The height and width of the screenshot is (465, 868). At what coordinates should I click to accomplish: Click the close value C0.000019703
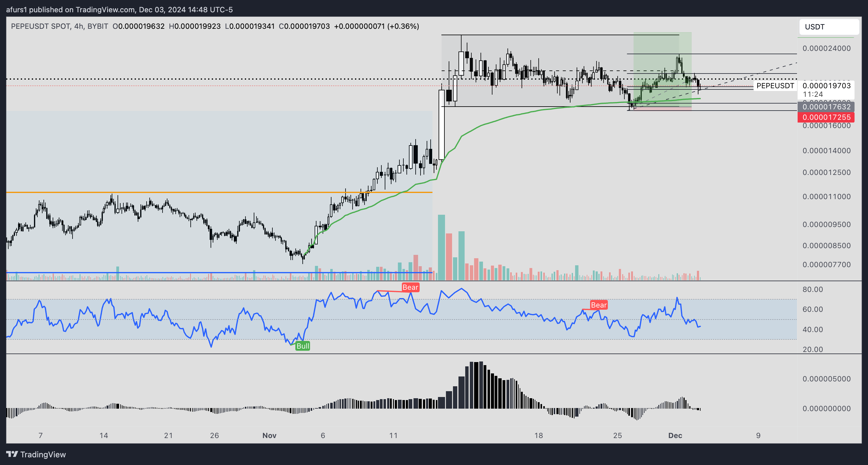(x=304, y=26)
